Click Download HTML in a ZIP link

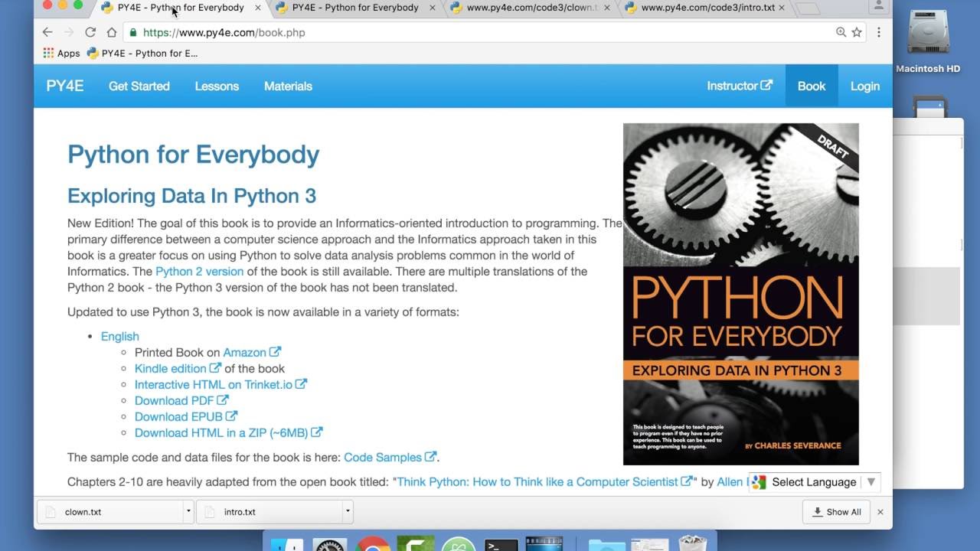[x=228, y=432]
